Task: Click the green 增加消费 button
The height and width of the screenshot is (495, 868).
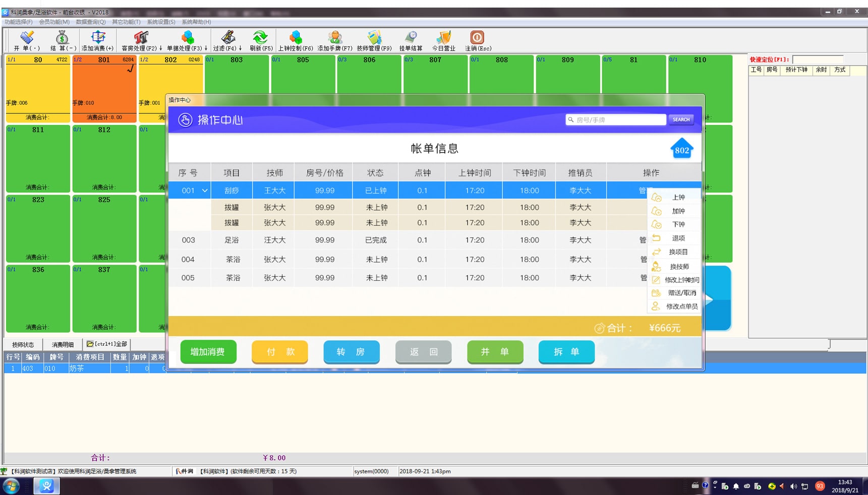Action: [x=208, y=352]
